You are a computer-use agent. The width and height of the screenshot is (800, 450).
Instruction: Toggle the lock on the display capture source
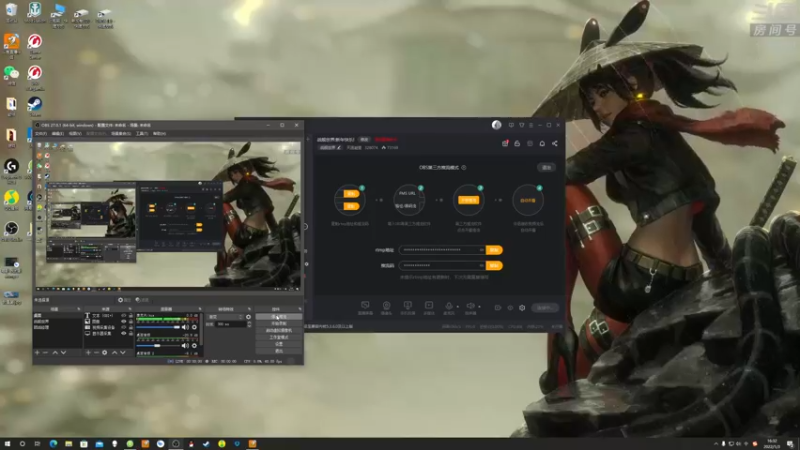pos(131,333)
